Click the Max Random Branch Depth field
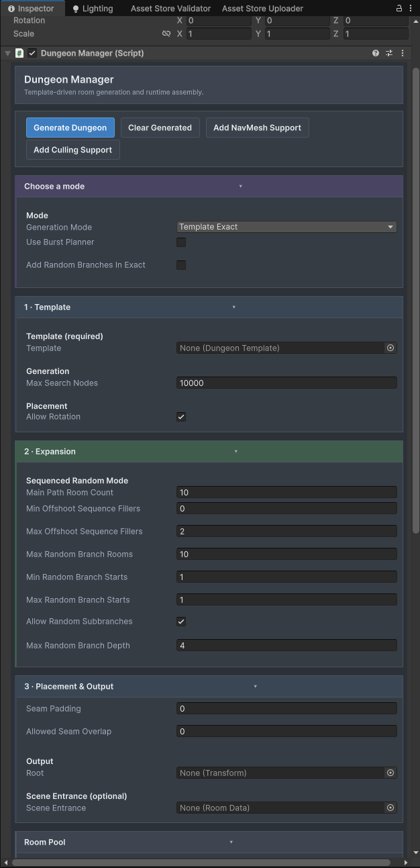420x868 pixels. coord(286,645)
